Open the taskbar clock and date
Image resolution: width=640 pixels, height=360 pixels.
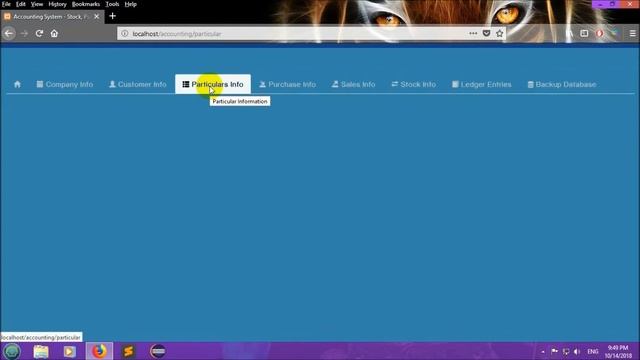click(618, 351)
